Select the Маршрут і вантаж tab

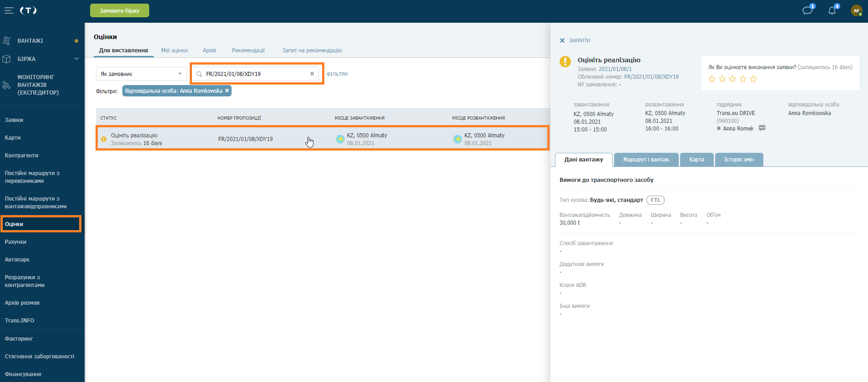[x=646, y=160]
